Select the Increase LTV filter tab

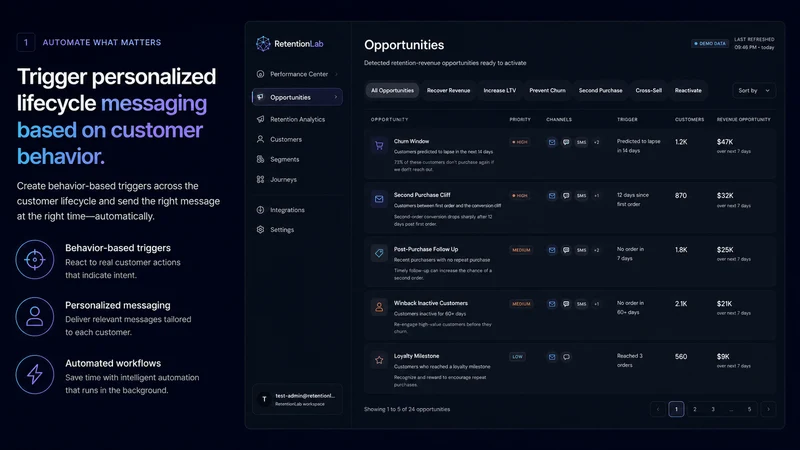coord(499,90)
